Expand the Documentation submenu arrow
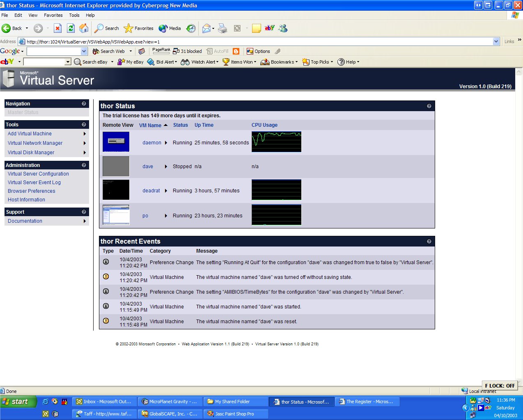Image resolution: width=523 pixels, height=420 pixels. click(85, 221)
